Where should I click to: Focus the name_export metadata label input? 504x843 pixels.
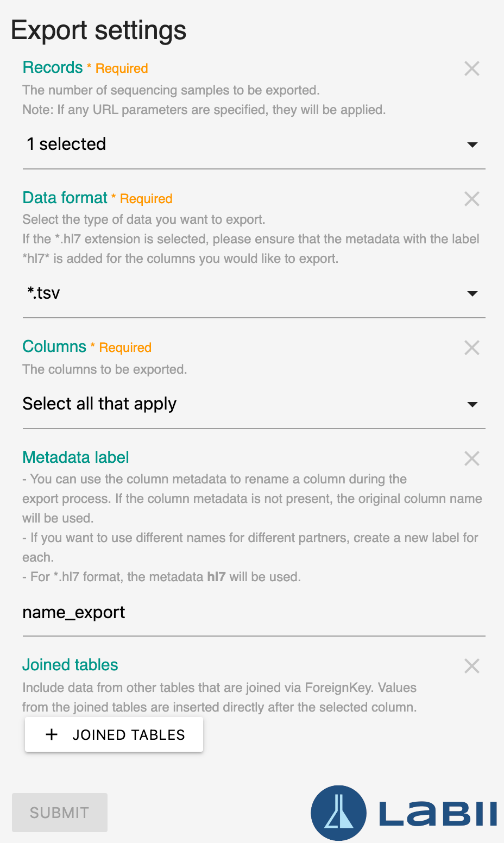point(254,613)
